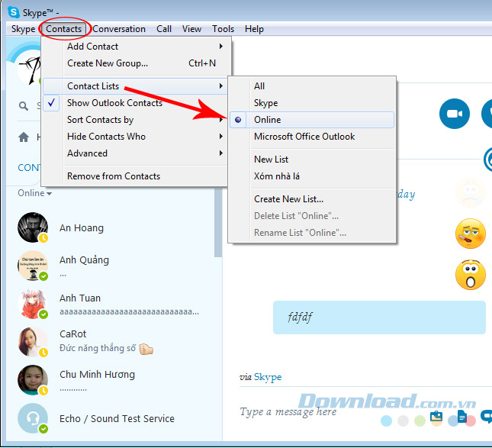Screen dimensions: 492x448
Task: Expand the Sort Contacts by submenu
Action: click(x=135, y=120)
